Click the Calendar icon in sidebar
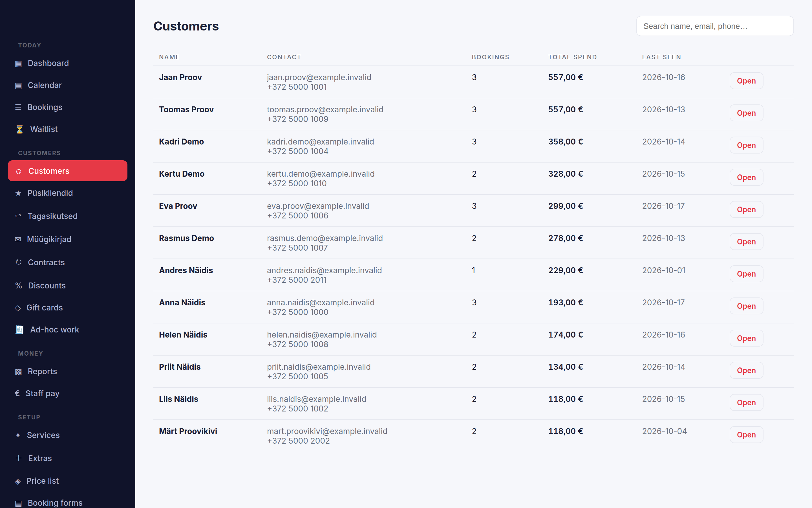This screenshot has width=812, height=508. 18,86
